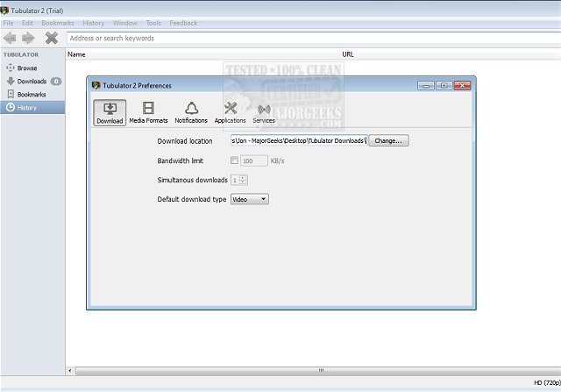Click the Download location path field
The width and height of the screenshot is (561, 392).
pos(299,140)
